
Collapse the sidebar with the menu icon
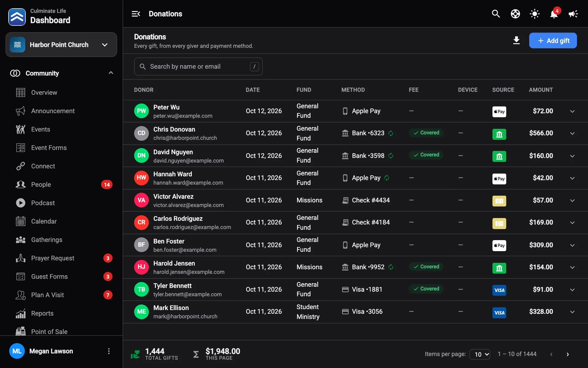tap(136, 14)
